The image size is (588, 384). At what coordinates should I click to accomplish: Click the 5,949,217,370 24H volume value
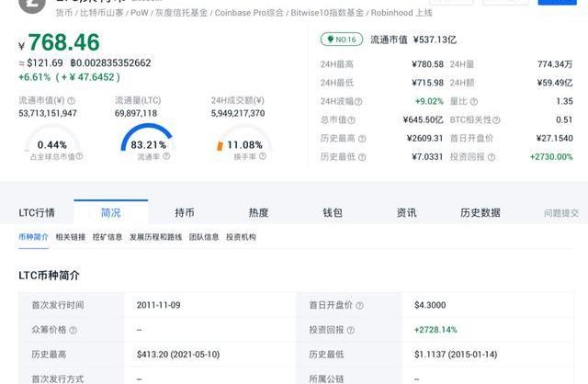point(238,113)
